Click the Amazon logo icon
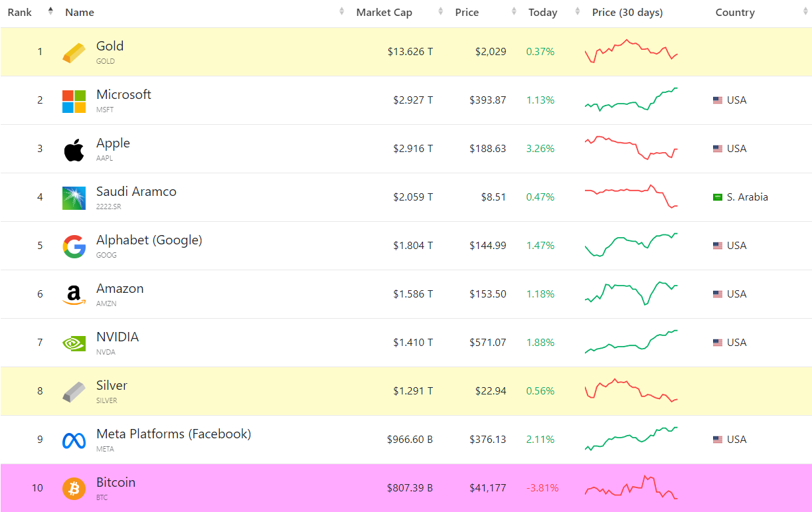 click(74, 295)
